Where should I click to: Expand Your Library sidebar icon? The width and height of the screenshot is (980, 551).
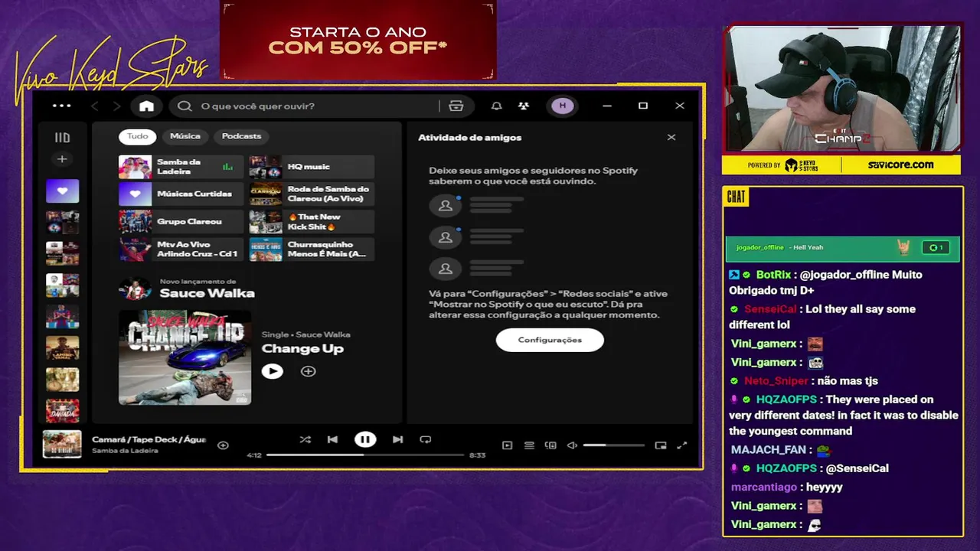[62, 138]
